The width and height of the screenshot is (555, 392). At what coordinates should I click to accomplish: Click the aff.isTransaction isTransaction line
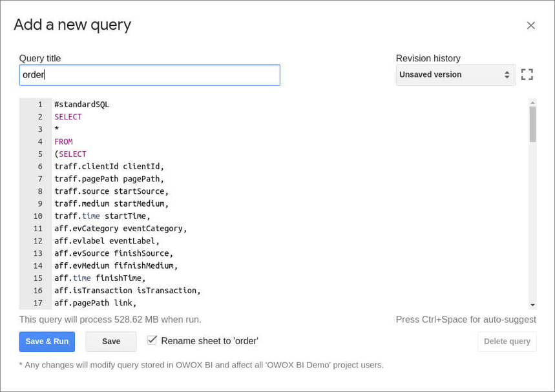[x=127, y=291]
